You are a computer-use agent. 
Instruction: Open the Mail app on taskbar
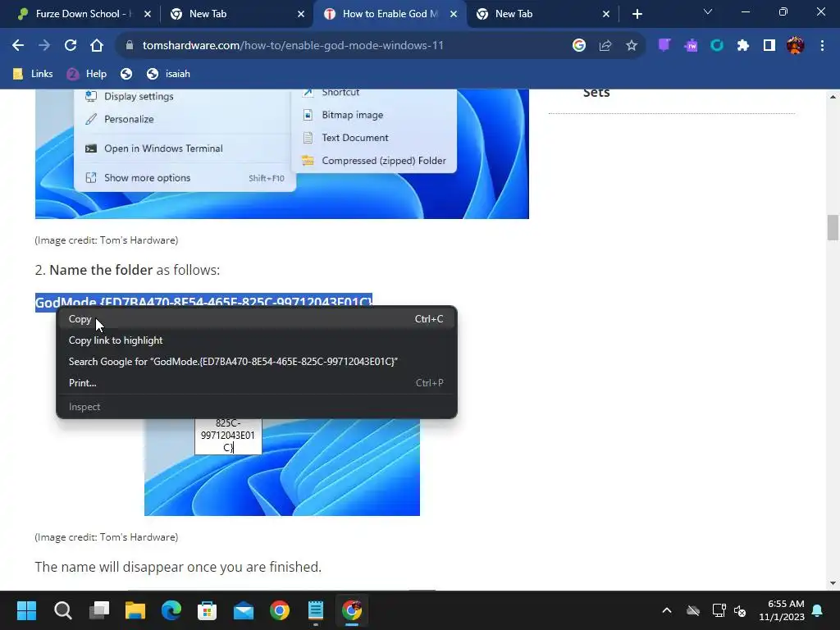pos(244,610)
